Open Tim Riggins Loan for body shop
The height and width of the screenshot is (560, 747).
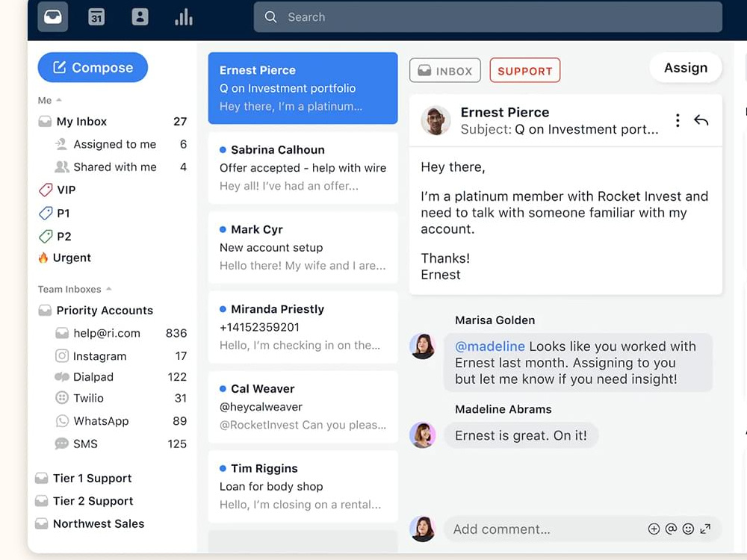[303, 487]
